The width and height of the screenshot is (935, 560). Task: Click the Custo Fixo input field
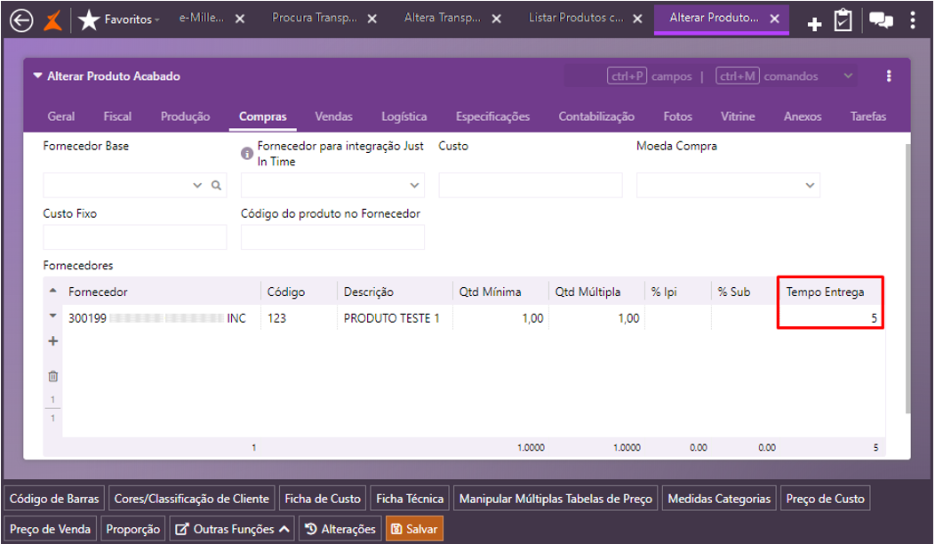click(135, 237)
